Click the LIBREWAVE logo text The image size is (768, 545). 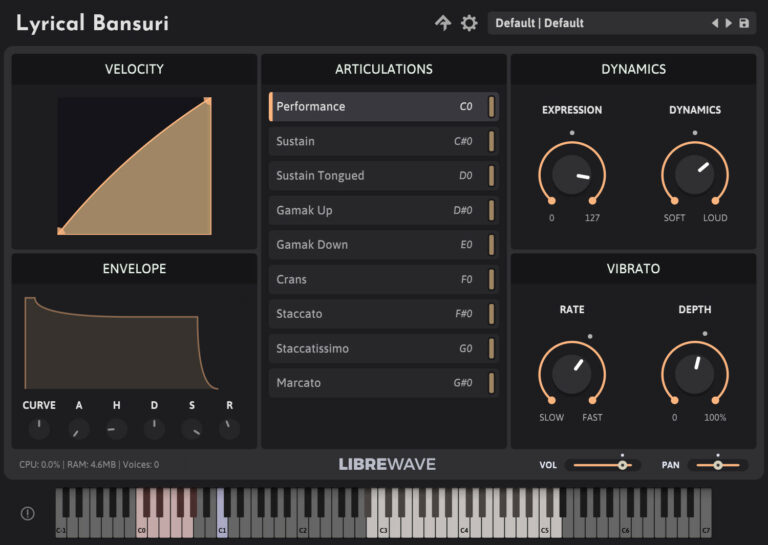pyautogui.click(x=387, y=464)
